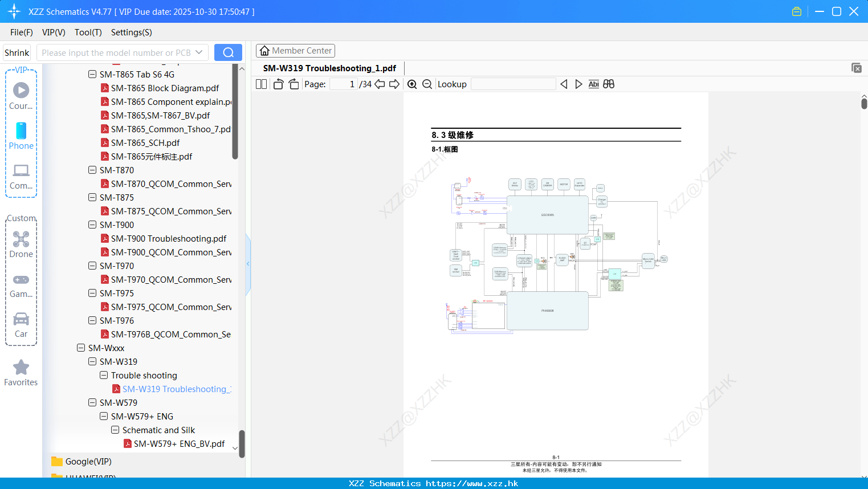This screenshot has height=489, width=868.
Task: Toggle the Abi text match option
Action: (x=593, y=84)
